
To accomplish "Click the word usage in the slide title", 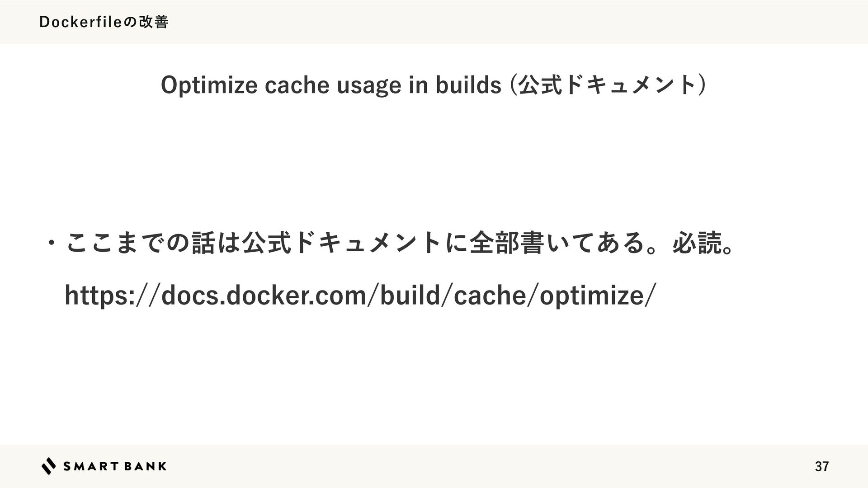I will click(x=369, y=85).
